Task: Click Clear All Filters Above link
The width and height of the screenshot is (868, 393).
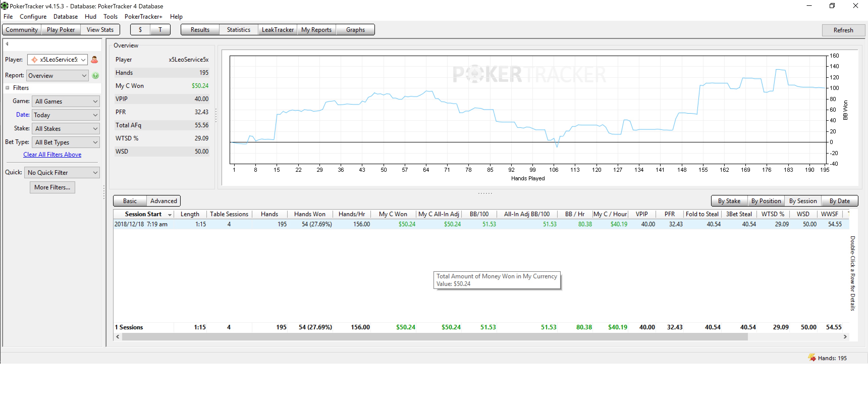Action: [52, 155]
